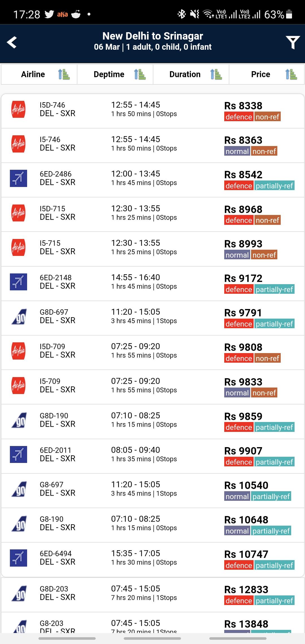305x644 pixels.
Task: Sort flights by Price column
Action: (267, 74)
